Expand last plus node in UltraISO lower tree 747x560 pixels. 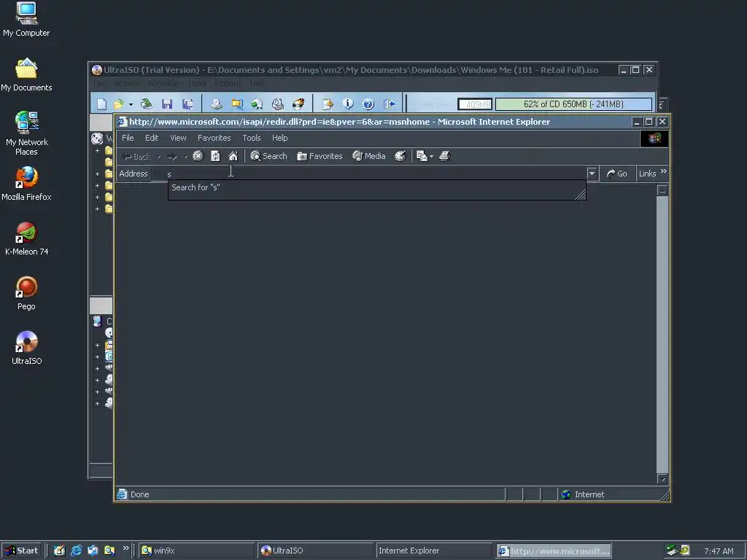[97, 403]
